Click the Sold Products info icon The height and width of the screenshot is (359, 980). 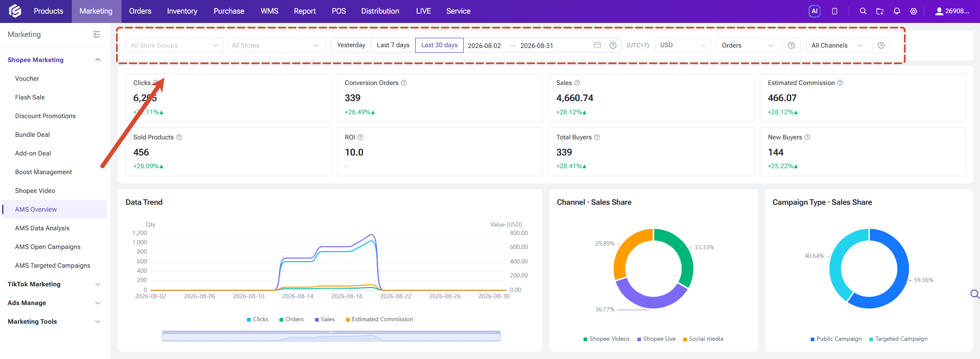[x=179, y=137]
